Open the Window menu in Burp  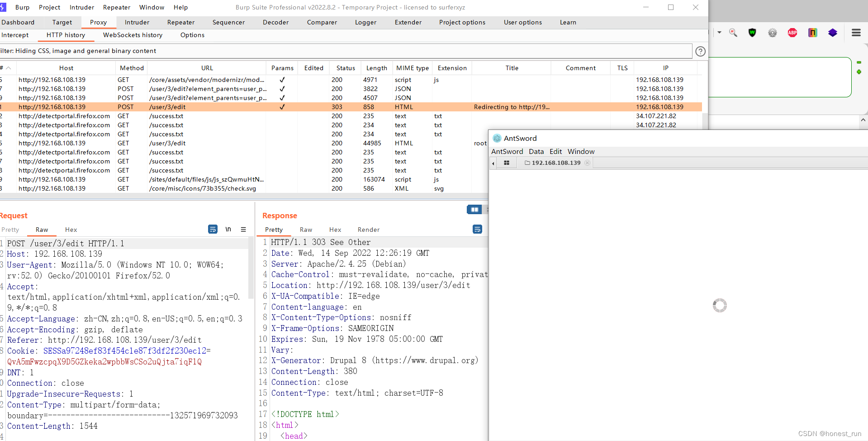pyautogui.click(x=152, y=7)
